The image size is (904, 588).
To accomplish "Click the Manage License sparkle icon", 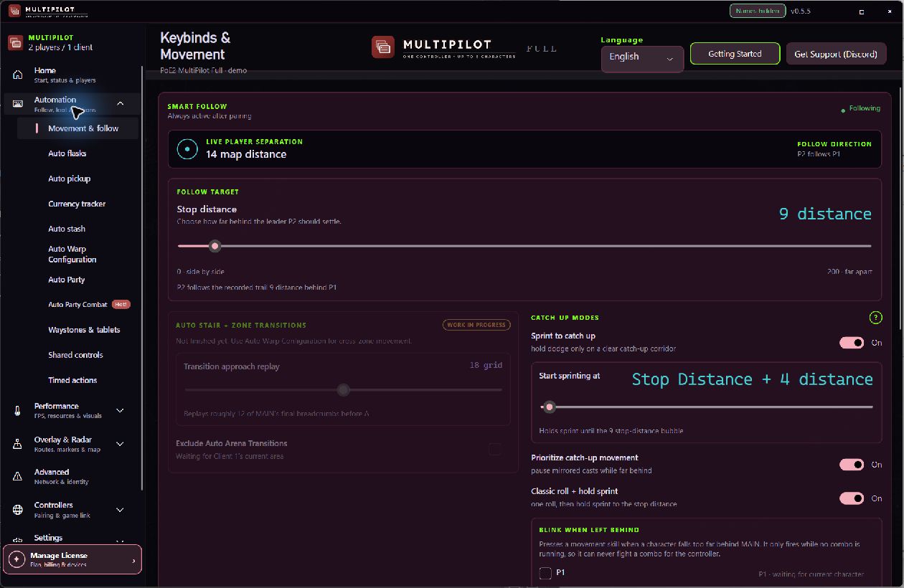I will pos(17,559).
